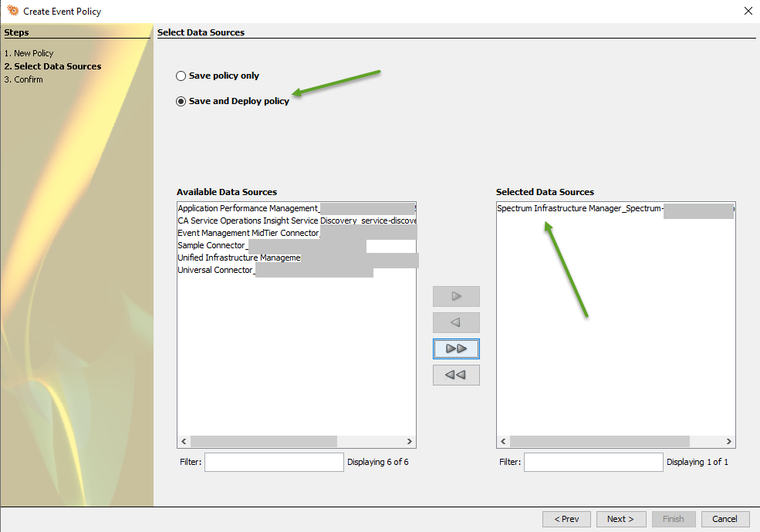The height and width of the screenshot is (532, 760).
Task: Click the Confirm step
Action: tap(24, 79)
